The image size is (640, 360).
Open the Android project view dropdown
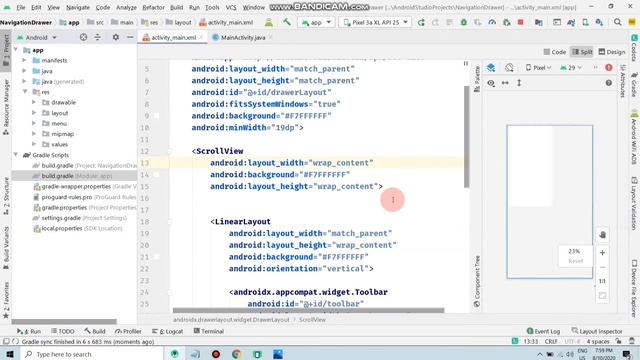tap(37, 37)
